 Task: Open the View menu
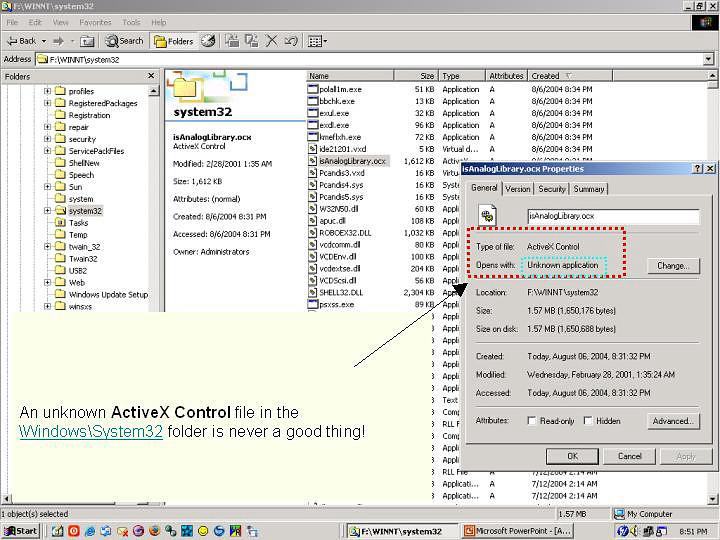(60, 22)
